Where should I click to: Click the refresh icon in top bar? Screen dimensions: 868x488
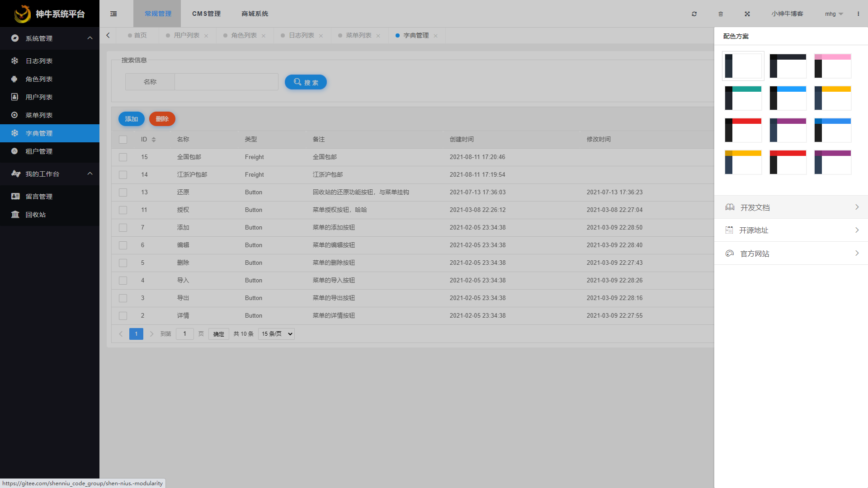pyautogui.click(x=694, y=14)
